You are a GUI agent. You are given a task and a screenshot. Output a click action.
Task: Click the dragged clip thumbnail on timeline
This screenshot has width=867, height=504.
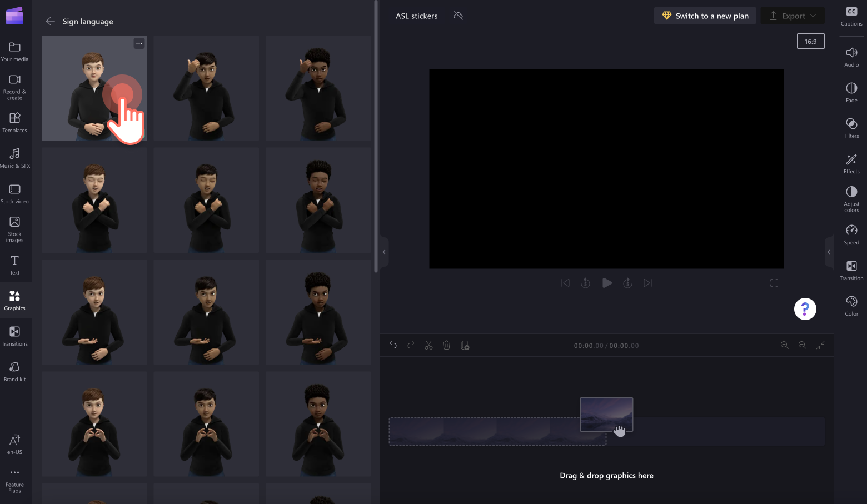click(x=606, y=415)
